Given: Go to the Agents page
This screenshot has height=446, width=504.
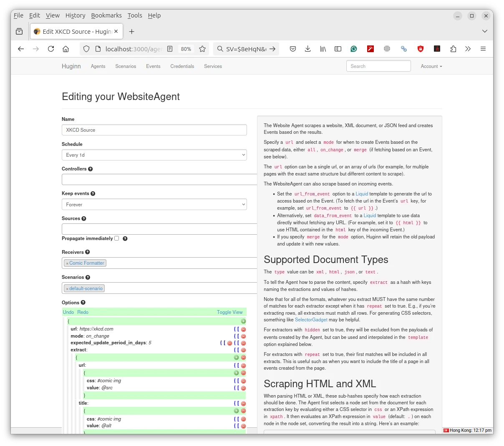Looking at the screenshot, I should pyautogui.click(x=98, y=66).
